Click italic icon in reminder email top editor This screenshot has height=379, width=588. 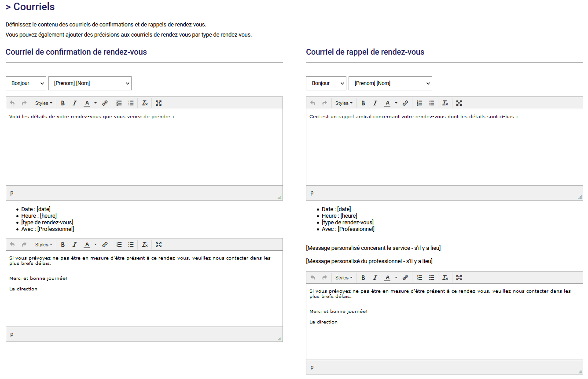point(375,103)
